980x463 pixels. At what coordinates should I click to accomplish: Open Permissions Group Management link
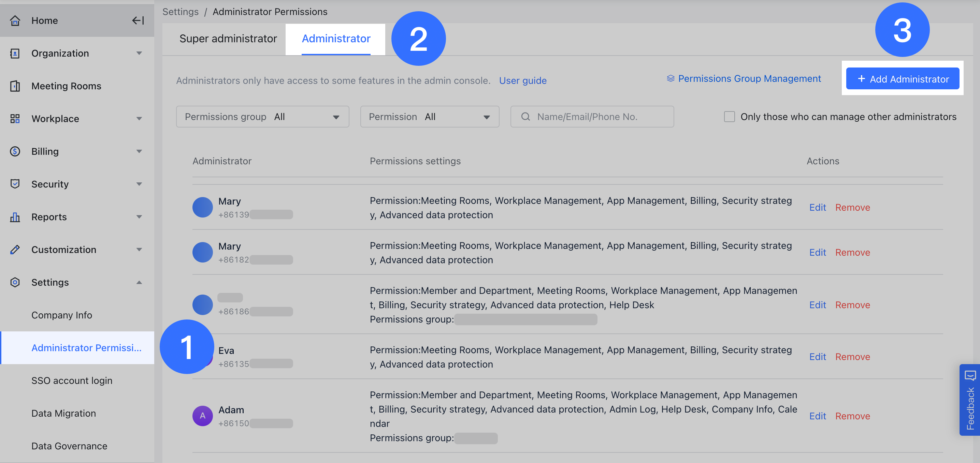pyautogui.click(x=744, y=79)
